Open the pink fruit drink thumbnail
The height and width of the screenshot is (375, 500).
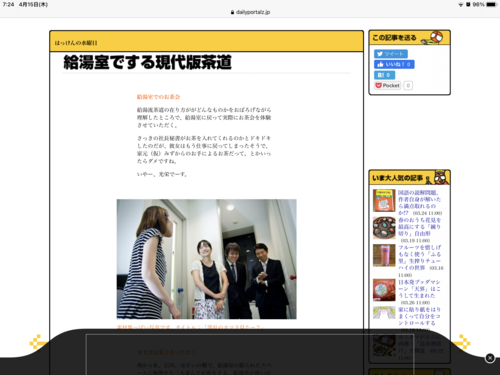384,255
